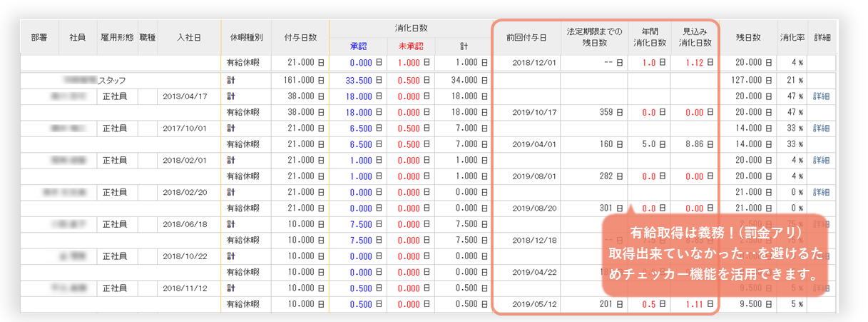868x322 pixels.
Task: Click the blue 33.500 日 approved total
Action: (x=364, y=81)
